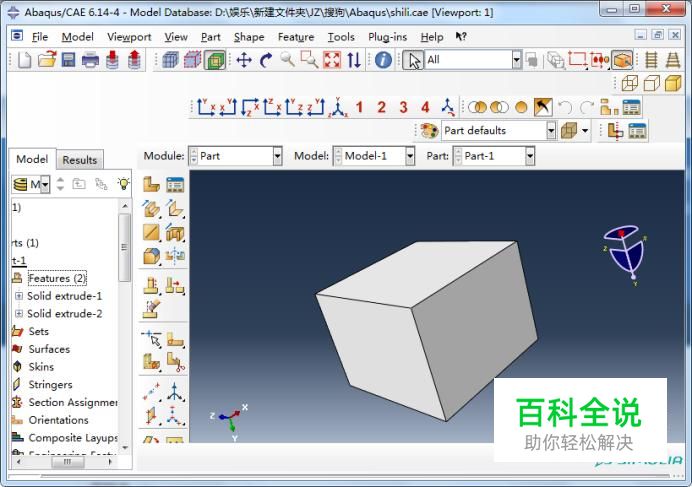This screenshot has height=487, width=692.
Task: Select the Rotate View tool
Action: (x=266, y=60)
